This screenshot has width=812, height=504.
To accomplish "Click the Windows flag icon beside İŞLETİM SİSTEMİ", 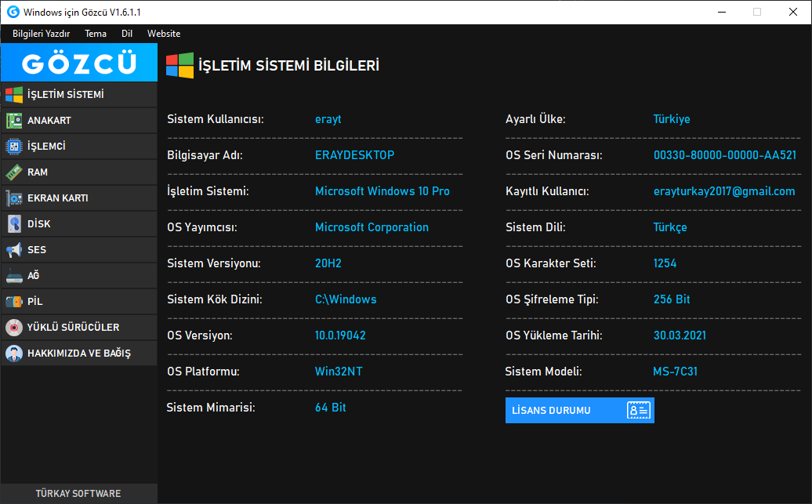I will pos(14,94).
